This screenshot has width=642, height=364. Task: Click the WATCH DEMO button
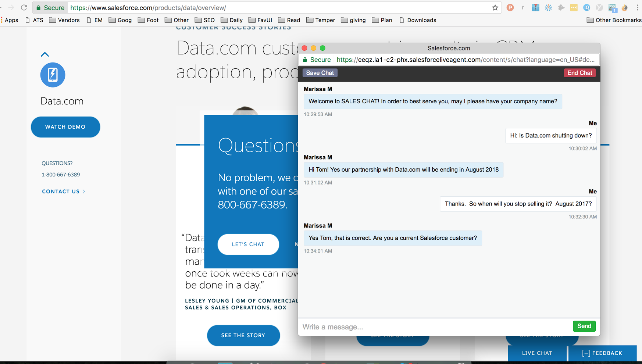coord(65,127)
